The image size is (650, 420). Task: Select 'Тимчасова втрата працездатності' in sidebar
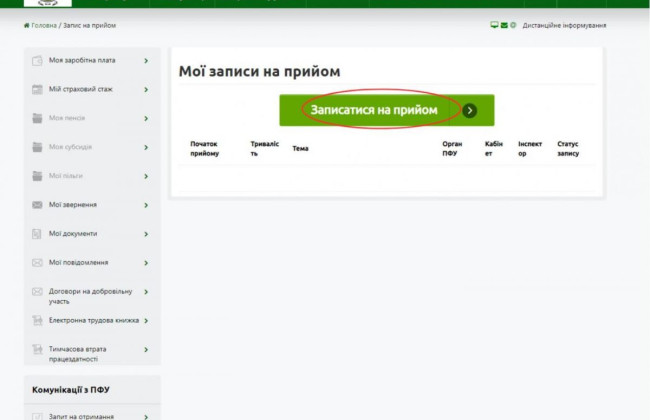[78, 354]
